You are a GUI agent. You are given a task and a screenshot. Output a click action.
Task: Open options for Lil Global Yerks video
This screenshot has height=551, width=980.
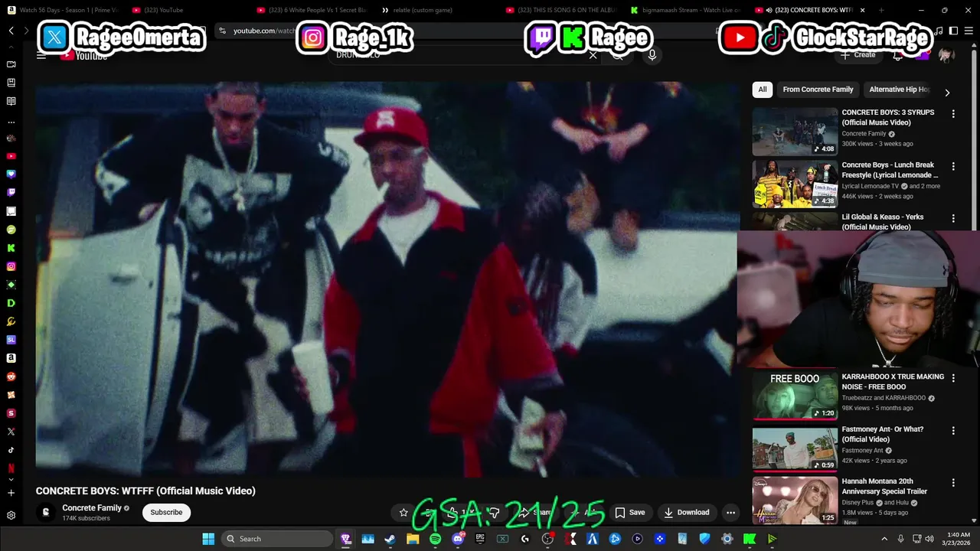[x=953, y=218]
